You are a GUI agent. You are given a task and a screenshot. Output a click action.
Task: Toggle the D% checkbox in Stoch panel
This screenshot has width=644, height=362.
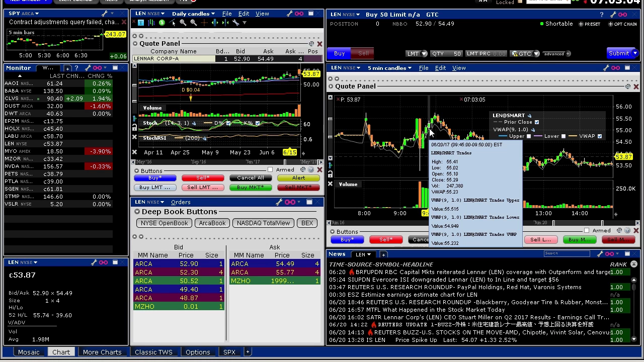point(228,123)
